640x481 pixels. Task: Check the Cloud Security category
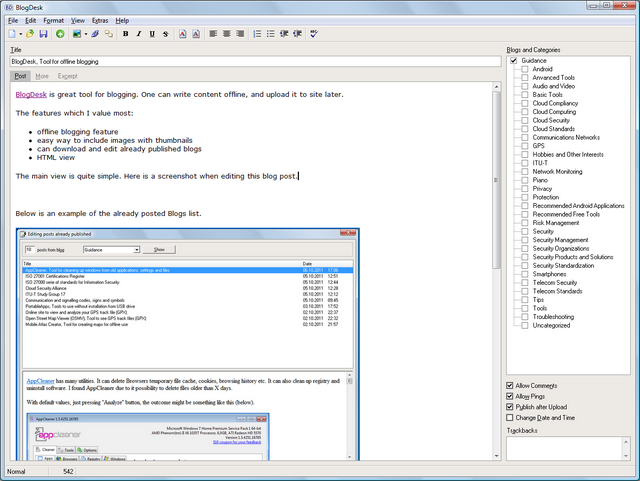pos(524,120)
